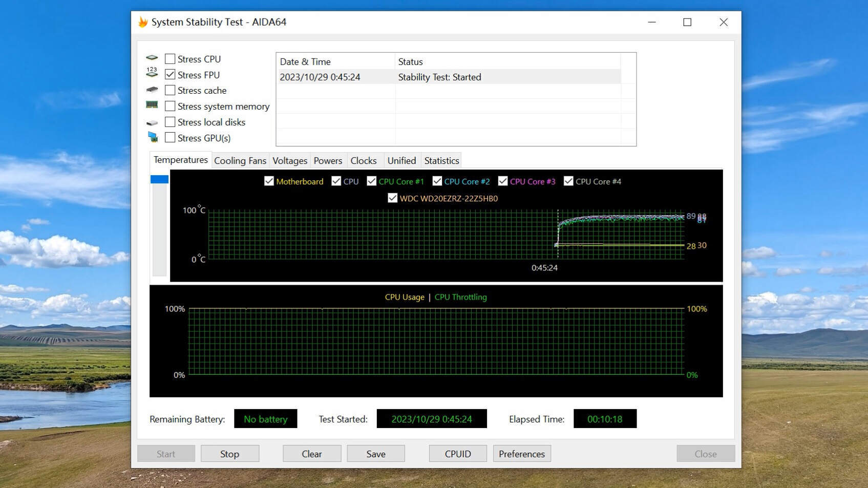Toggle the CPU Core #2 graph checkbox
868x488 pixels.
click(437, 181)
